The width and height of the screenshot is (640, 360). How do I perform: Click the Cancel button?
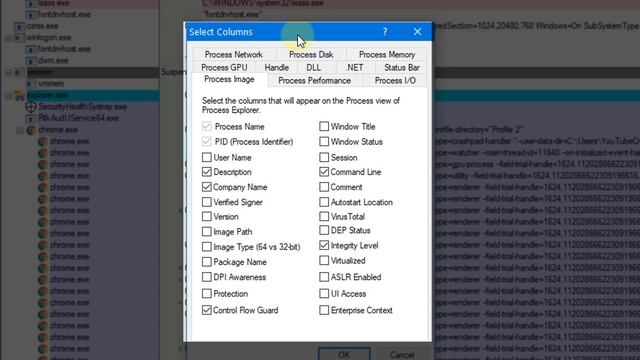402,354
